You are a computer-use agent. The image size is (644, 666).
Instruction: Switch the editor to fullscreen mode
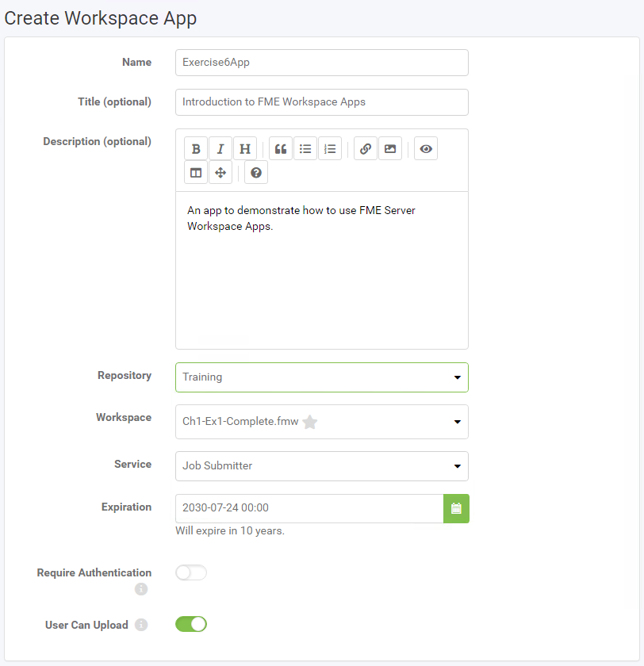pos(220,173)
